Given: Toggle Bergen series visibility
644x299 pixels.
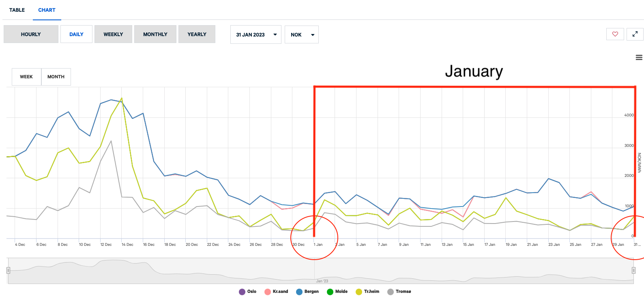Looking at the screenshot, I should 307,292.
